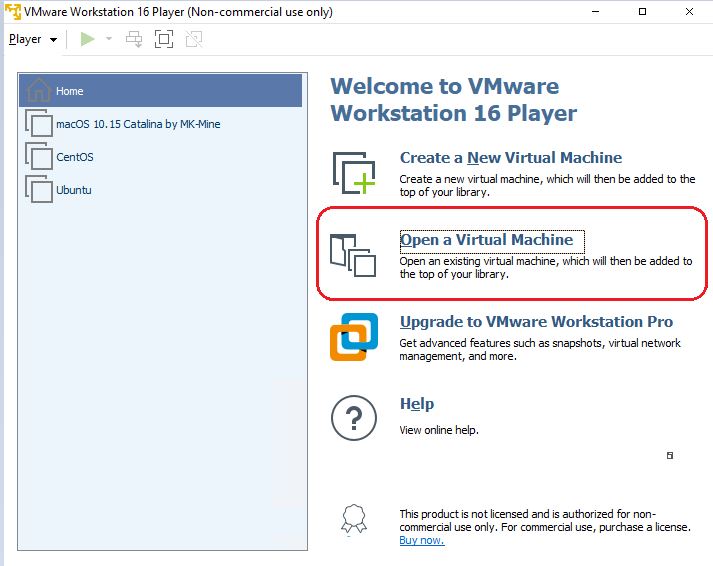The width and height of the screenshot is (713, 566).
Task: Open the Help heading link
Action: (x=417, y=404)
